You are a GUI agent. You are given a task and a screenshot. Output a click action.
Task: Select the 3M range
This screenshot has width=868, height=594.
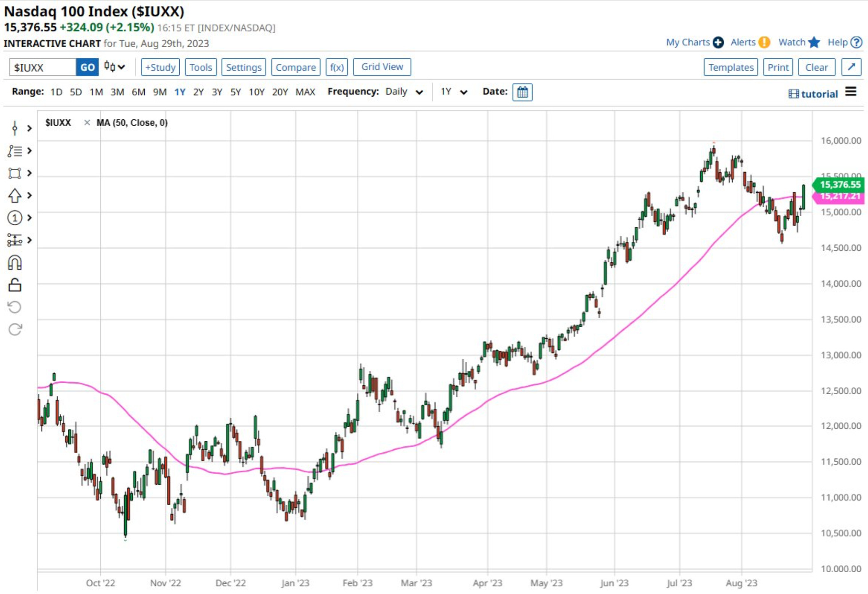(117, 92)
